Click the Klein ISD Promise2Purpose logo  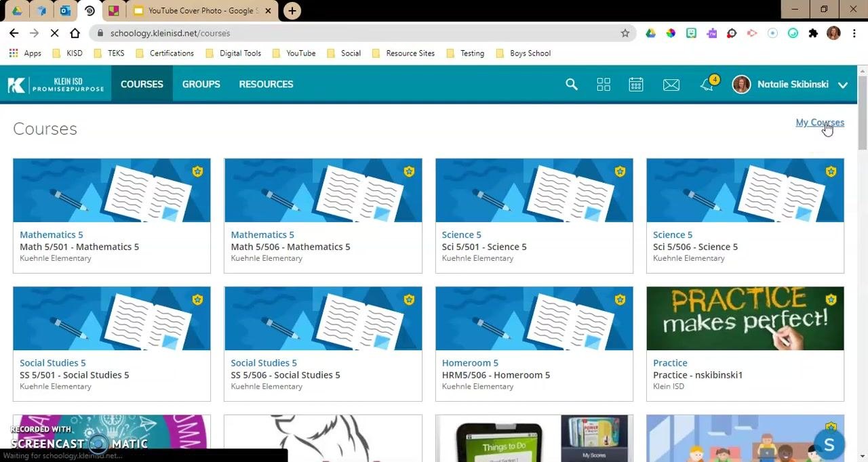coord(56,84)
